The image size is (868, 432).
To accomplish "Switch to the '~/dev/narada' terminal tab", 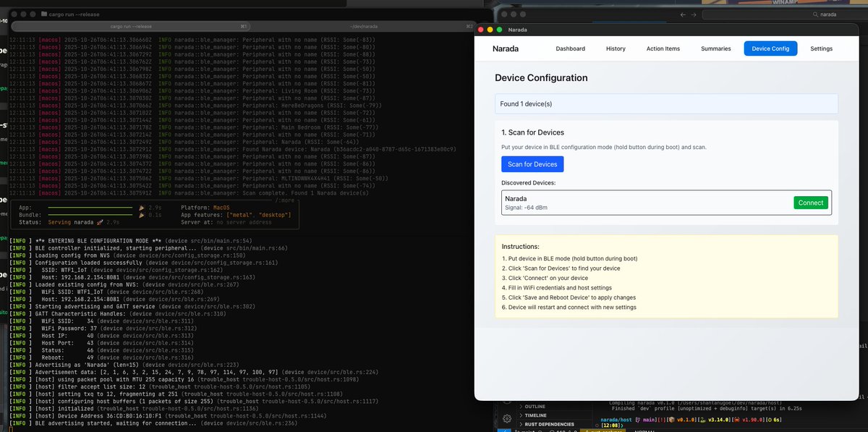I will [x=363, y=25].
